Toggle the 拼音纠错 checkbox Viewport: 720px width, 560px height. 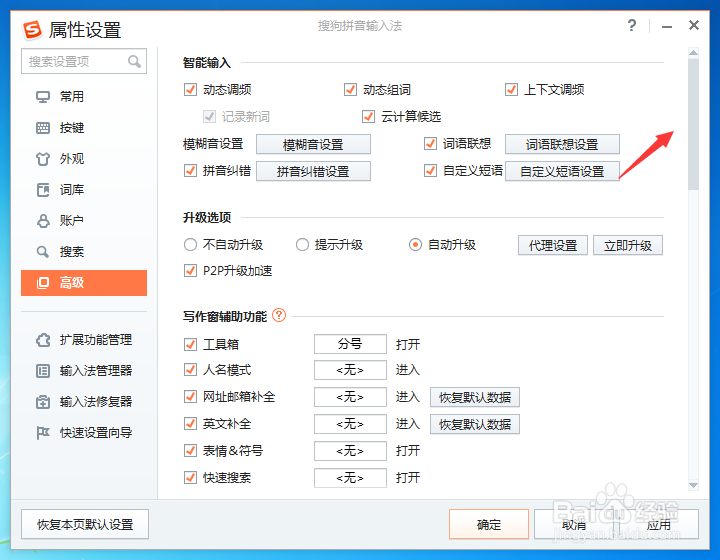(x=190, y=171)
